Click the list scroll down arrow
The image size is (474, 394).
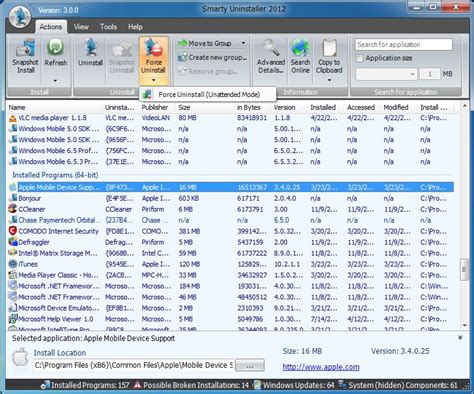(464, 325)
